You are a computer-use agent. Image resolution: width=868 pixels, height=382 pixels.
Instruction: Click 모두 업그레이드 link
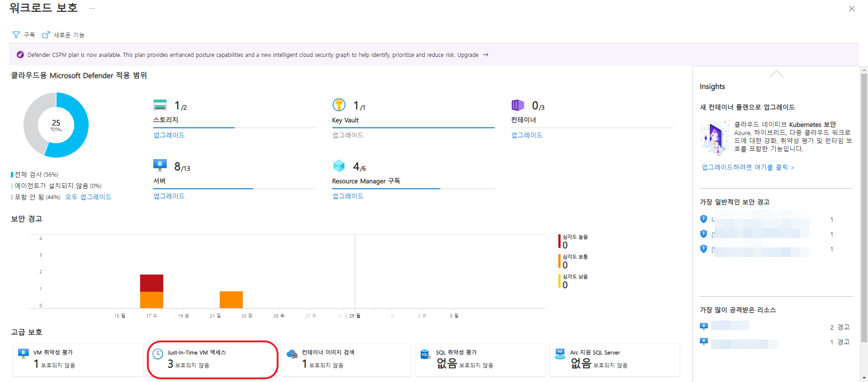pyautogui.click(x=88, y=197)
